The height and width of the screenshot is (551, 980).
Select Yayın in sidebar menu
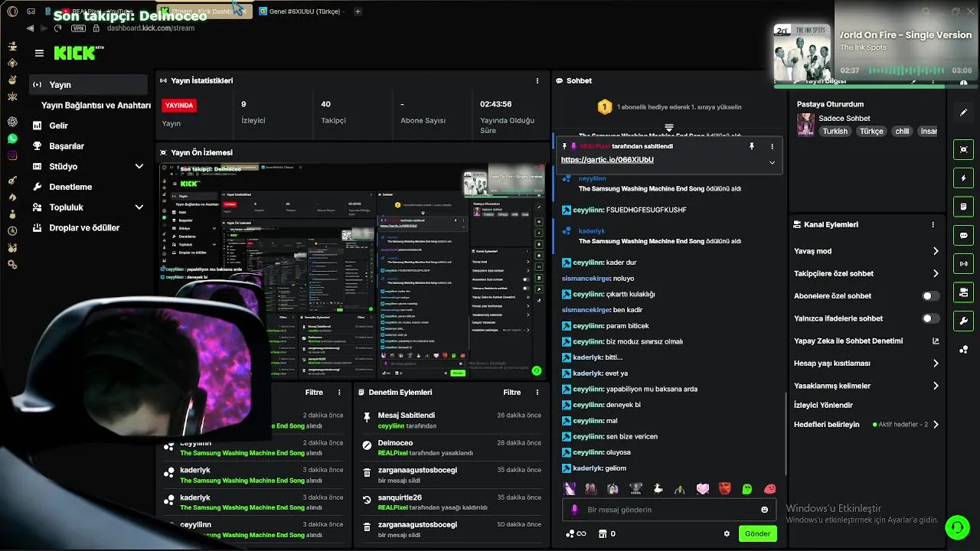click(x=88, y=85)
